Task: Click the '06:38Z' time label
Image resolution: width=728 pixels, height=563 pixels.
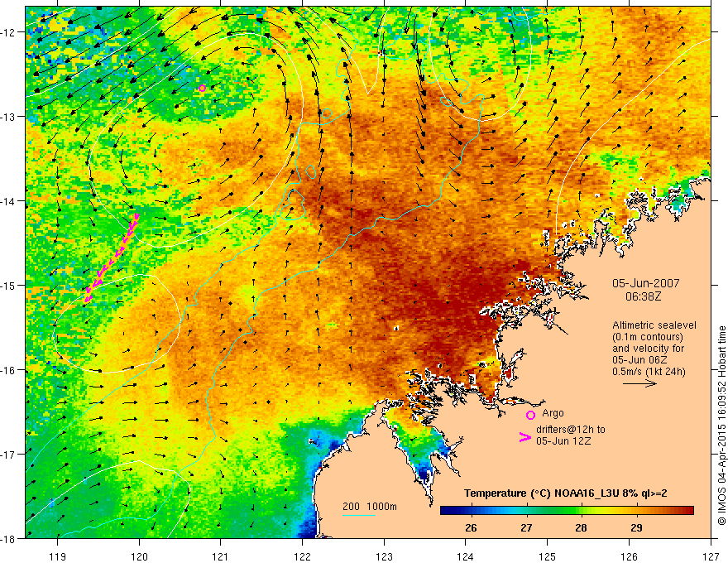Action: [644, 296]
